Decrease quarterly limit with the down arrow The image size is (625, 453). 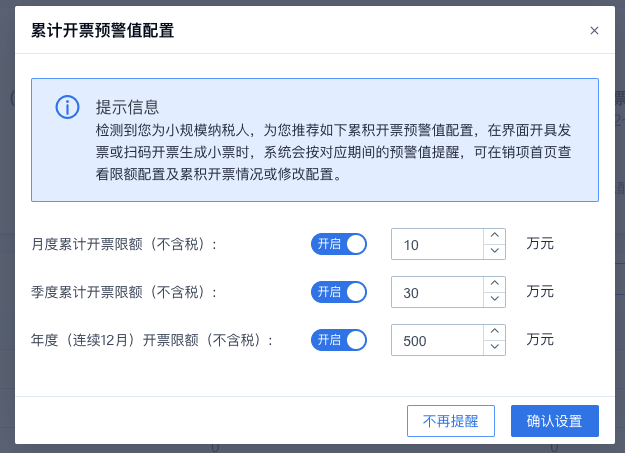(x=495, y=299)
